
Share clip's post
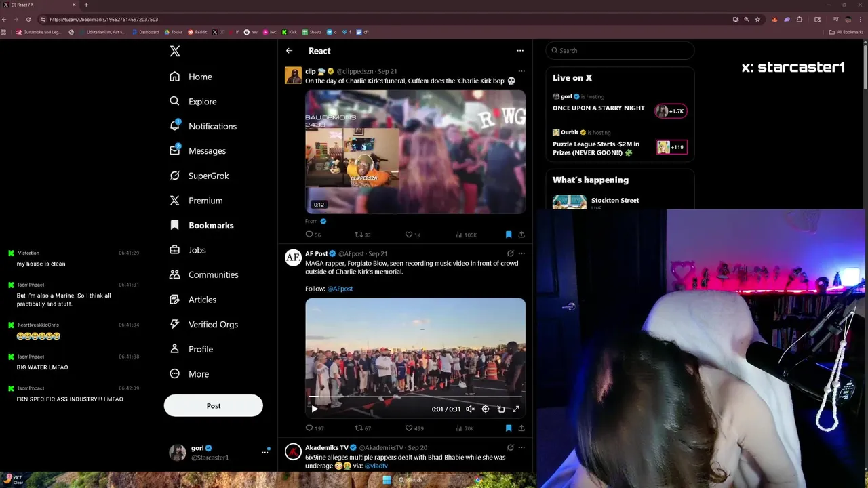pyautogui.click(x=521, y=235)
